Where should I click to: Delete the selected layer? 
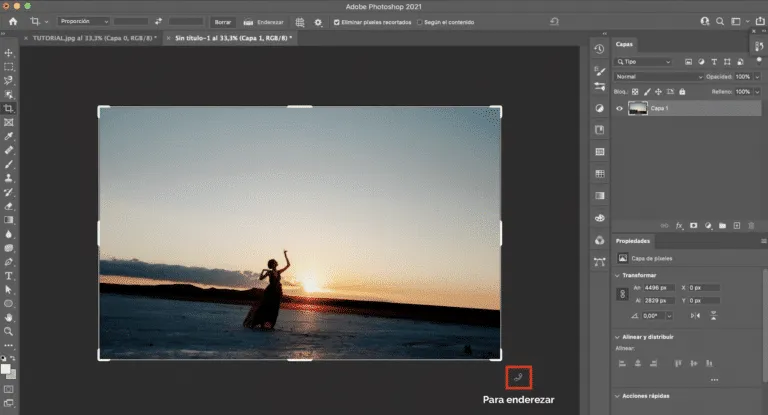[751, 225]
